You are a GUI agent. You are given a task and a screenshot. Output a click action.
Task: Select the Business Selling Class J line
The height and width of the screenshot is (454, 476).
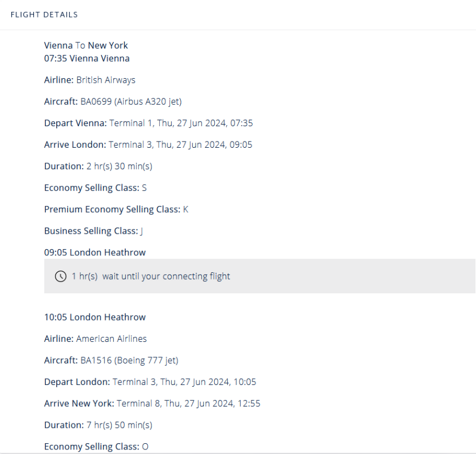pyautogui.click(x=93, y=230)
